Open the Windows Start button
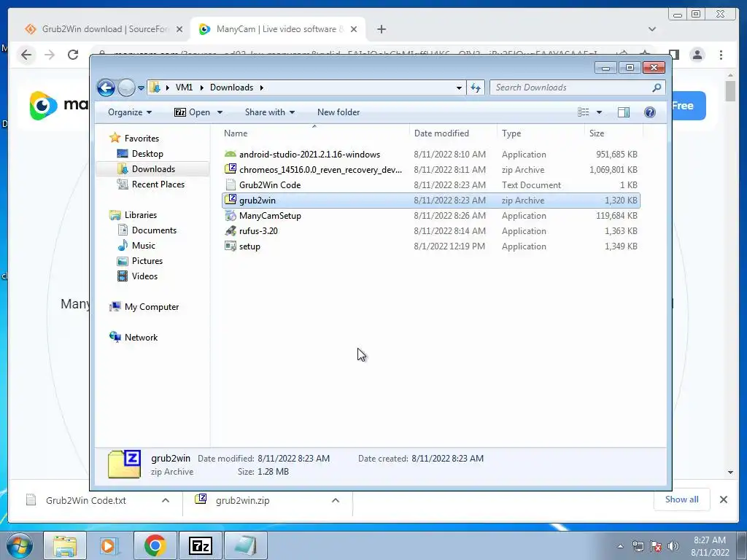The image size is (747, 560). click(19, 545)
